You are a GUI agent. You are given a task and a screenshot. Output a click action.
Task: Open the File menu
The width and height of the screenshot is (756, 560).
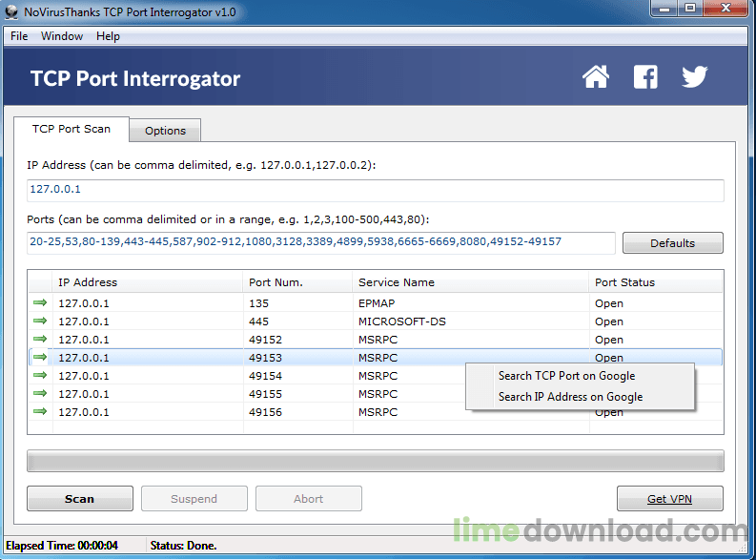19,36
